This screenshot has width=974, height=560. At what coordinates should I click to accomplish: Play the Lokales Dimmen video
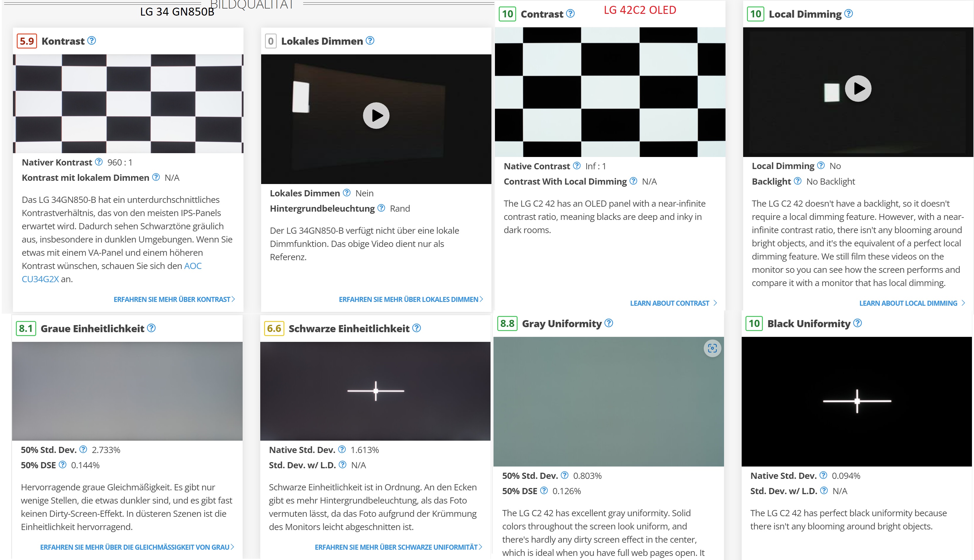tap(376, 116)
